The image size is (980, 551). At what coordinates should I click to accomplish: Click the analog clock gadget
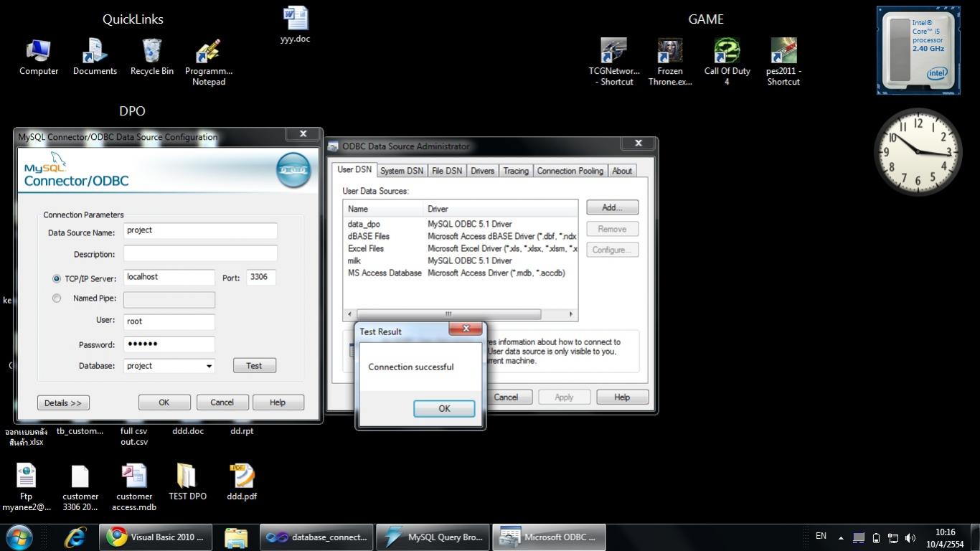(918, 151)
